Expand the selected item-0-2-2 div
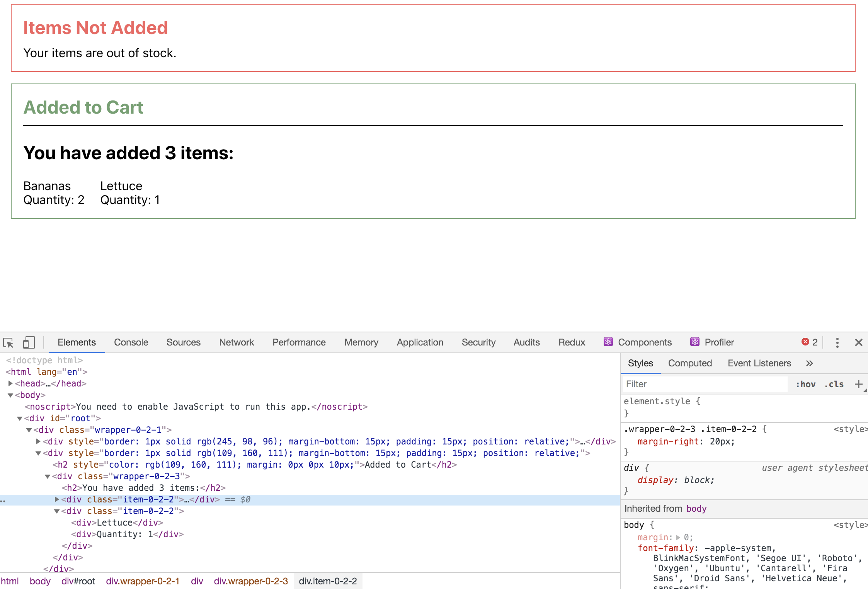This screenshot has height=589, width=868. click(x=57, y=499)
